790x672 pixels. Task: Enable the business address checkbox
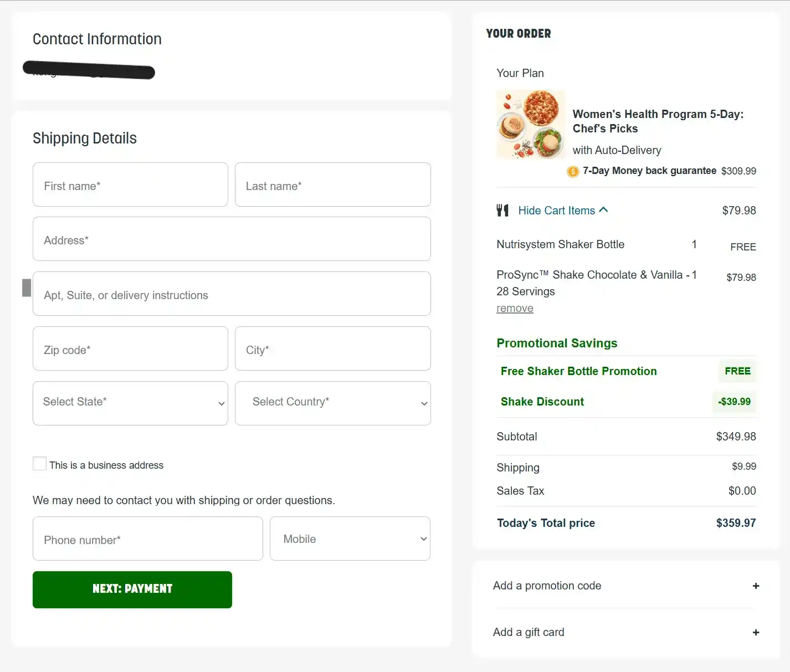click(39, 463)
